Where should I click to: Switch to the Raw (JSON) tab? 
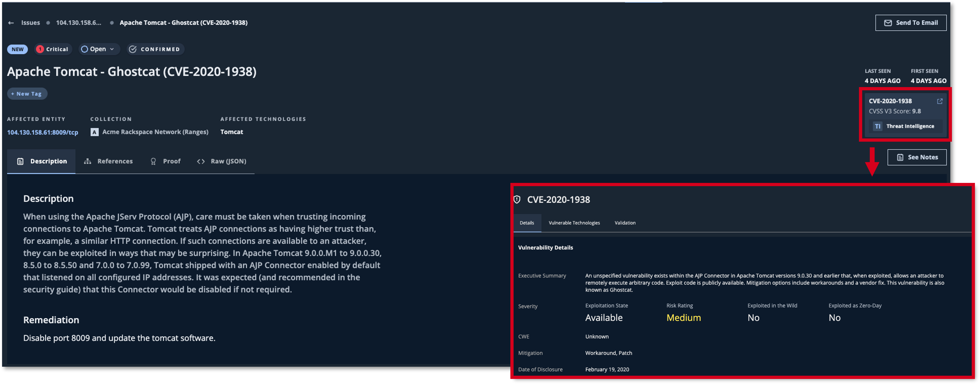[x=222, y=161]
